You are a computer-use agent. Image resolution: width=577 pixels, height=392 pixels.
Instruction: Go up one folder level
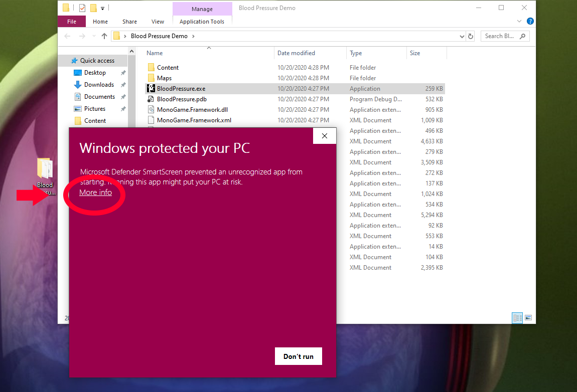(104, 36)
